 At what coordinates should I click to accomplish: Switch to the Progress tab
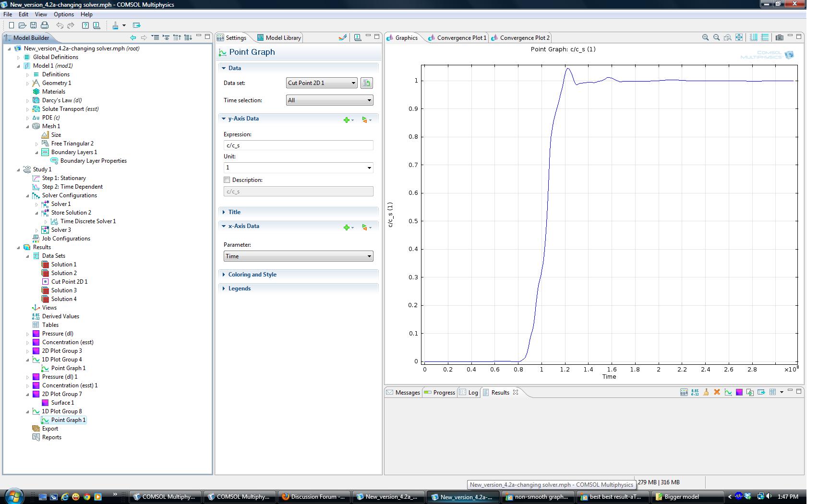coord(440,392)
